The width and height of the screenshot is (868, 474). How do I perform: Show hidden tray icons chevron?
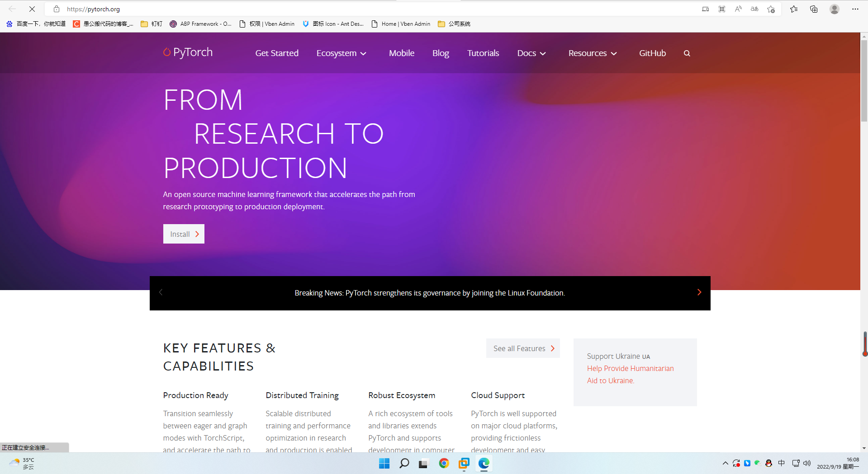point(725,463)
